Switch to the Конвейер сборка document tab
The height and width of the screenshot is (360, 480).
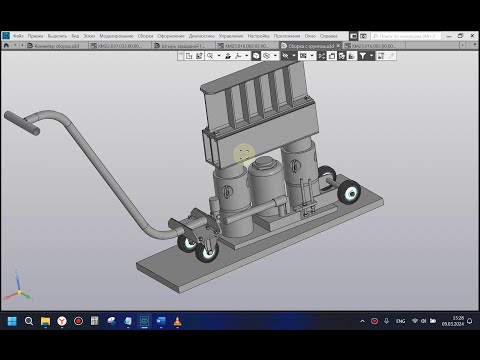coord(57,46)
